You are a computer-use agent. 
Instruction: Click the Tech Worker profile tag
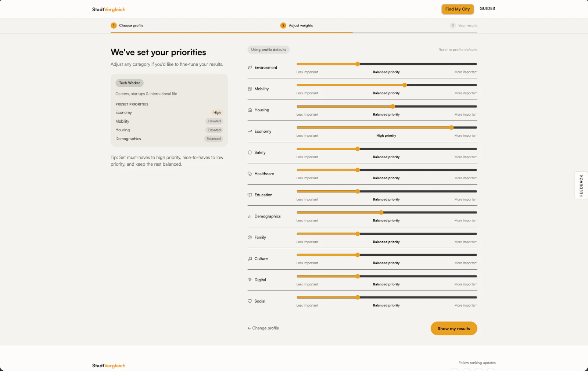[129, 83]
